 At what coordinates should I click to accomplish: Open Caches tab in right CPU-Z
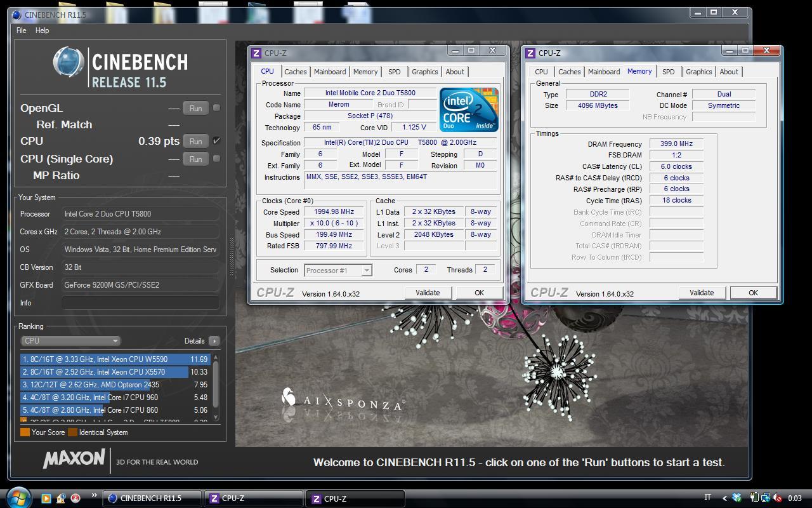pyautogui.click(x=569, y=72)
